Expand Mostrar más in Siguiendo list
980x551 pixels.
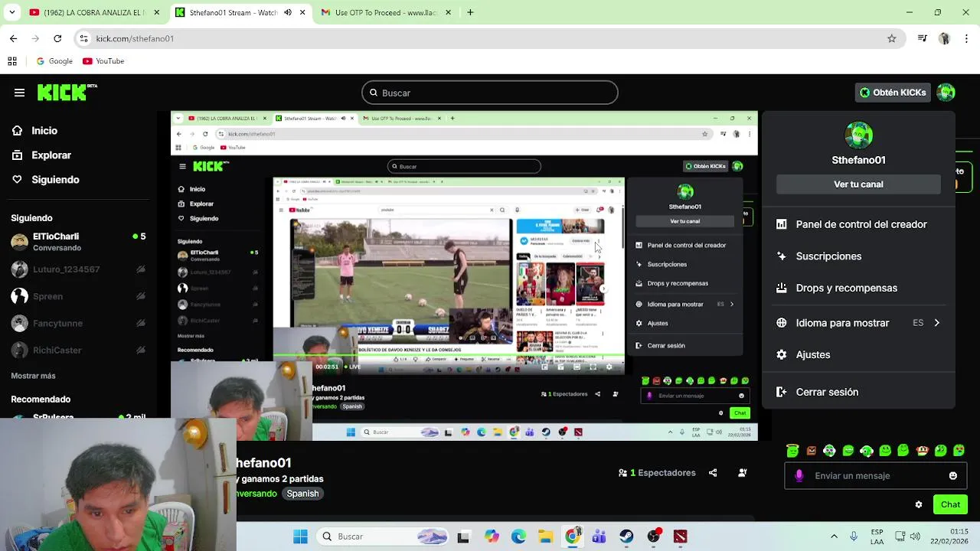pyautogui.click(x=33, y=376)
